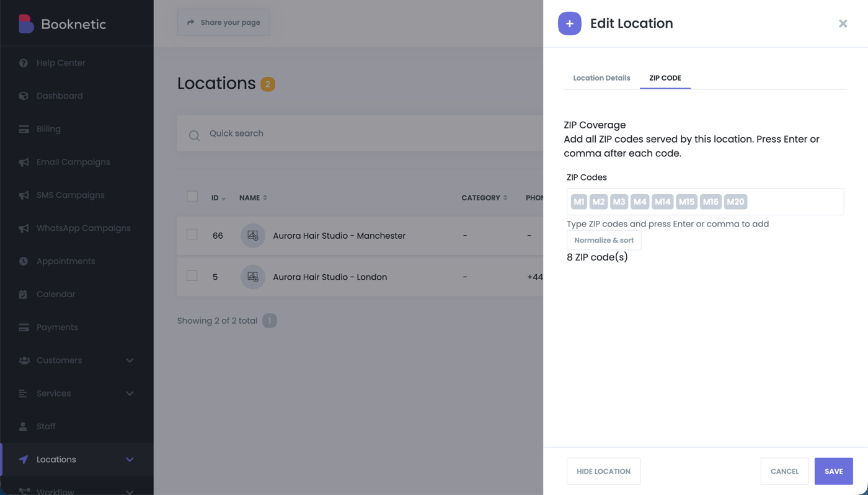Screen dimensions: 868x495
Task: Click Aurora Hair Studio - London name
Action: coord(330,277)
